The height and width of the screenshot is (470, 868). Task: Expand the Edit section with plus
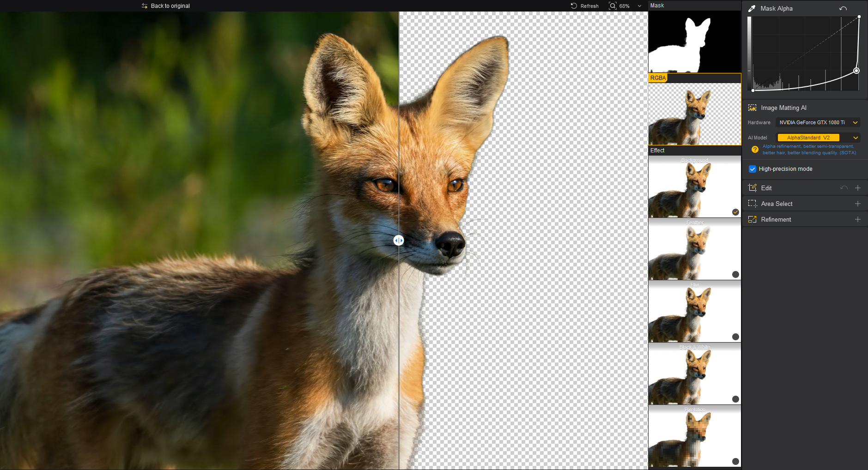click(858, 188)
